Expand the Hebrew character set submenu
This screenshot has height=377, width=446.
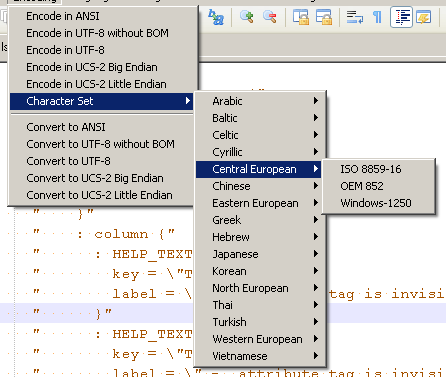click(260, 237)
